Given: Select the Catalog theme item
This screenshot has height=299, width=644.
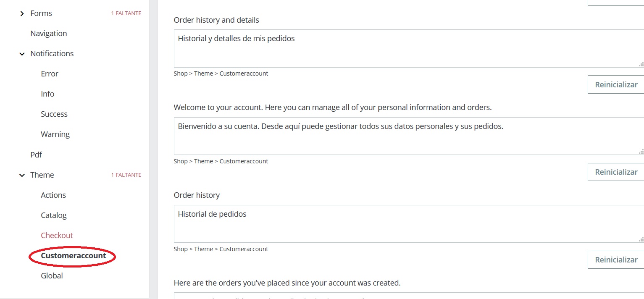Looking at the screenshot, I should pos(54,215).
